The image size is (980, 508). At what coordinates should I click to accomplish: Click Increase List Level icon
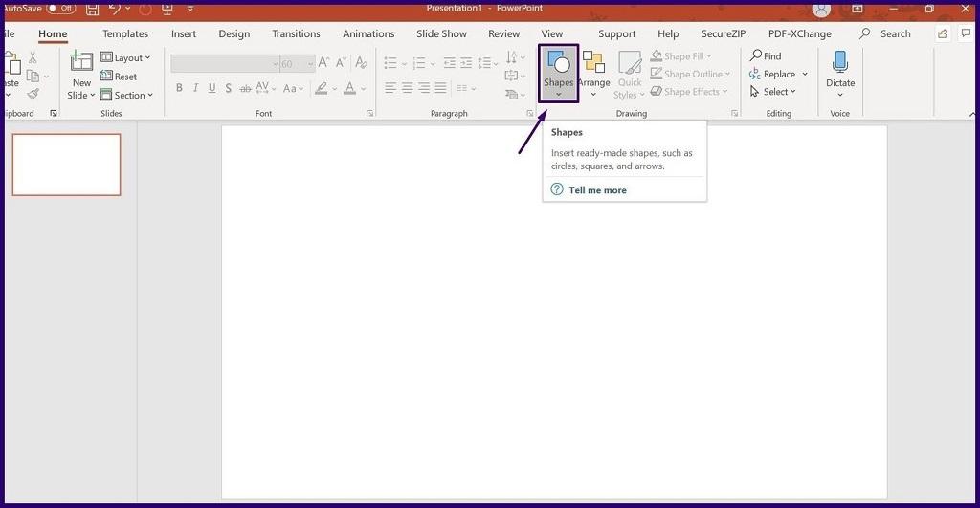[x=466, y=62]
